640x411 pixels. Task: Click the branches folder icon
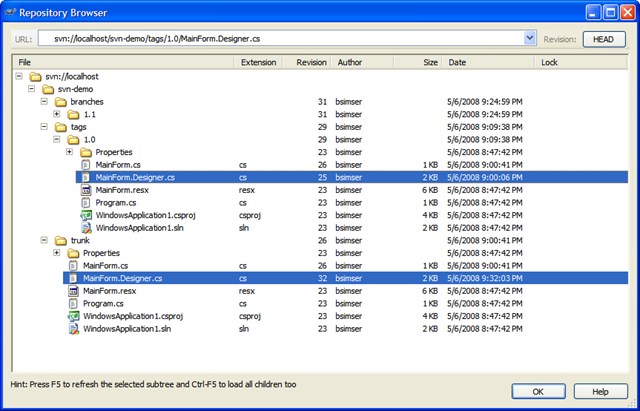click(61, 102)
